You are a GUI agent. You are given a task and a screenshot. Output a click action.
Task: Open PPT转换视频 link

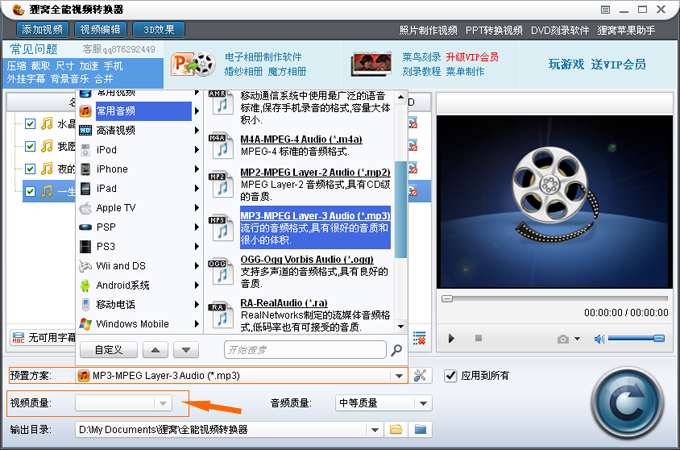(x=494, y=30)
